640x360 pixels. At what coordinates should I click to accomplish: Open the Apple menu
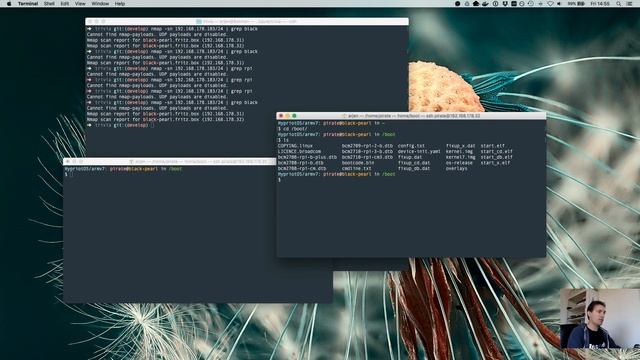[x=9, y=3]
